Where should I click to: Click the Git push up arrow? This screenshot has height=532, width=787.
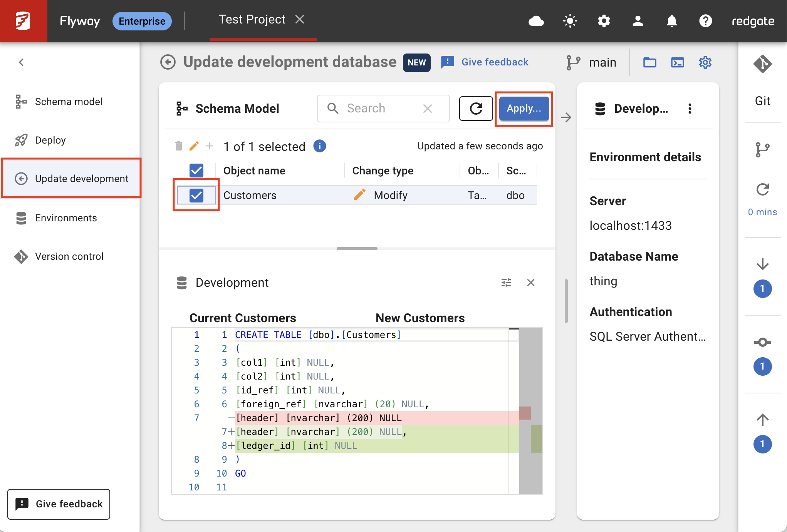coord(762,420)
